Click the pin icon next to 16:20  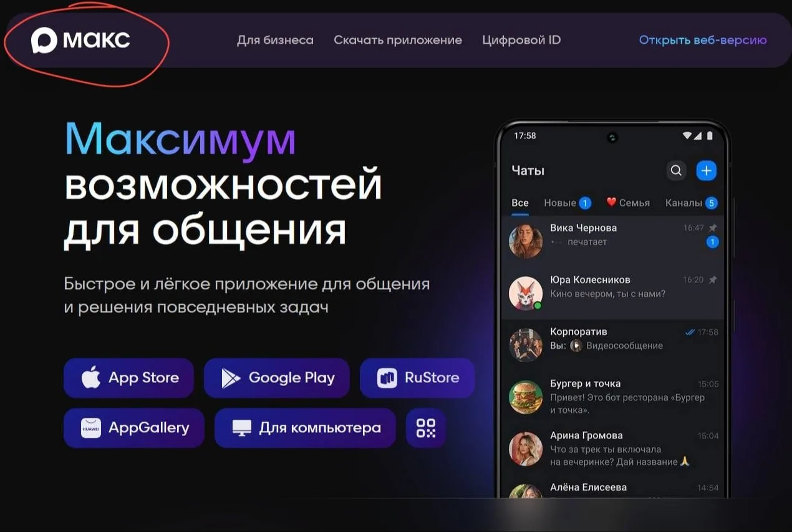713,279
